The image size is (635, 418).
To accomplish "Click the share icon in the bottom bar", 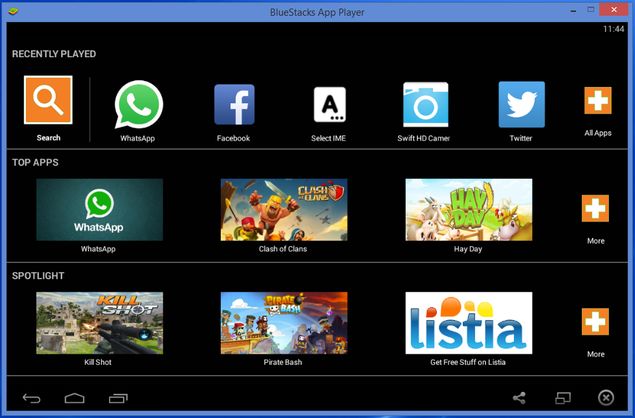I will (x=519, y=398).
